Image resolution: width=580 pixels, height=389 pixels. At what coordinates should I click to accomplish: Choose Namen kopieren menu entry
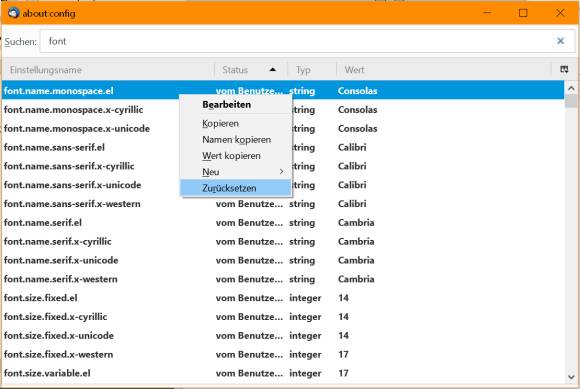coord(236,139)
